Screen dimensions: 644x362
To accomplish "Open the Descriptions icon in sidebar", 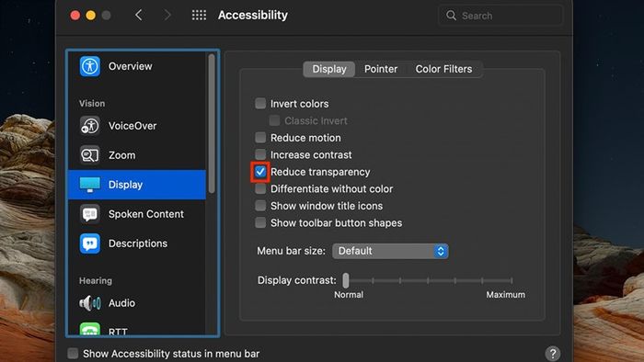I will (x=90, y=243).
